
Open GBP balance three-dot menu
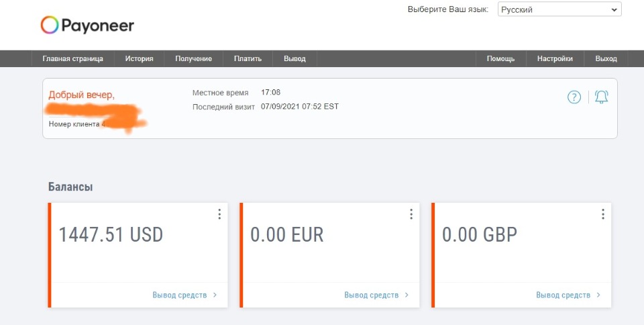(x=603, y=214)
